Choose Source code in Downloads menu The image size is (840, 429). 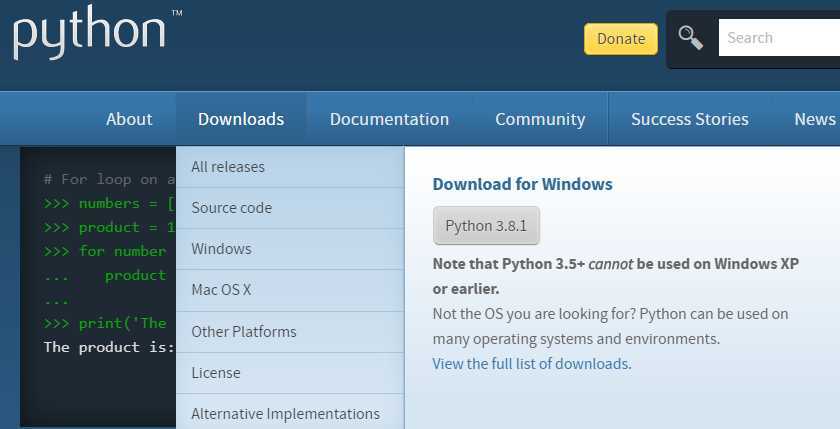231,208
